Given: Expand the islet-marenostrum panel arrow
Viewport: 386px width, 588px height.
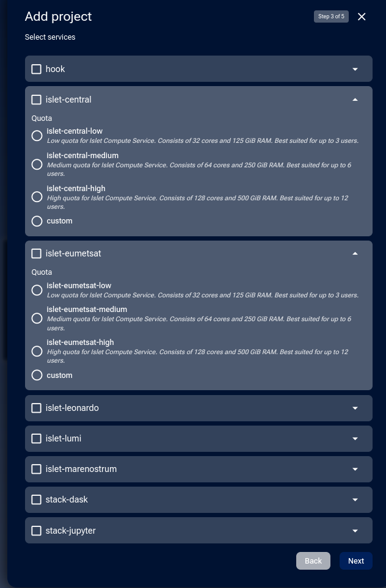Looking at the screenshot, I should point(355,469).
